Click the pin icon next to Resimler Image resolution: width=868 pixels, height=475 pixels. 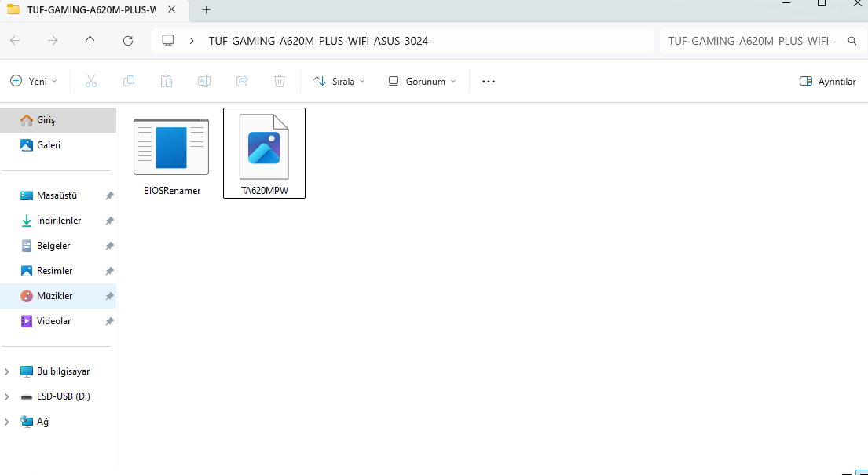pos(110,272)
